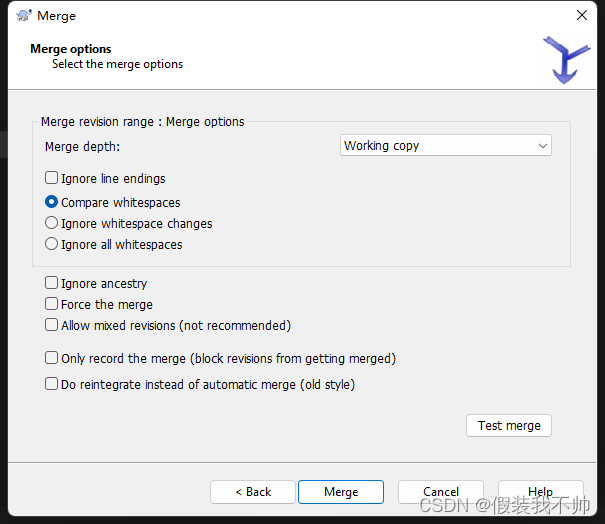The height and width of the screenshot is (524, 605).
Task: Go back with the < Back button
Action: click(x=253, y=492)
